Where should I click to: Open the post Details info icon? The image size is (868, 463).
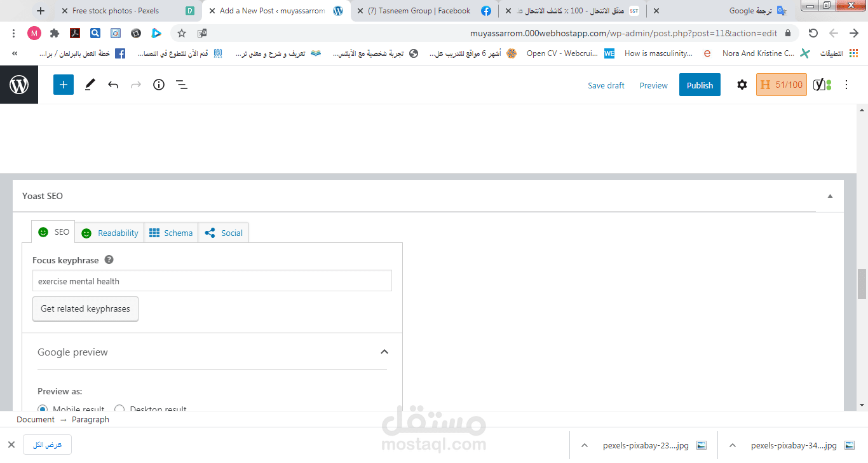[x=159, y=85]
